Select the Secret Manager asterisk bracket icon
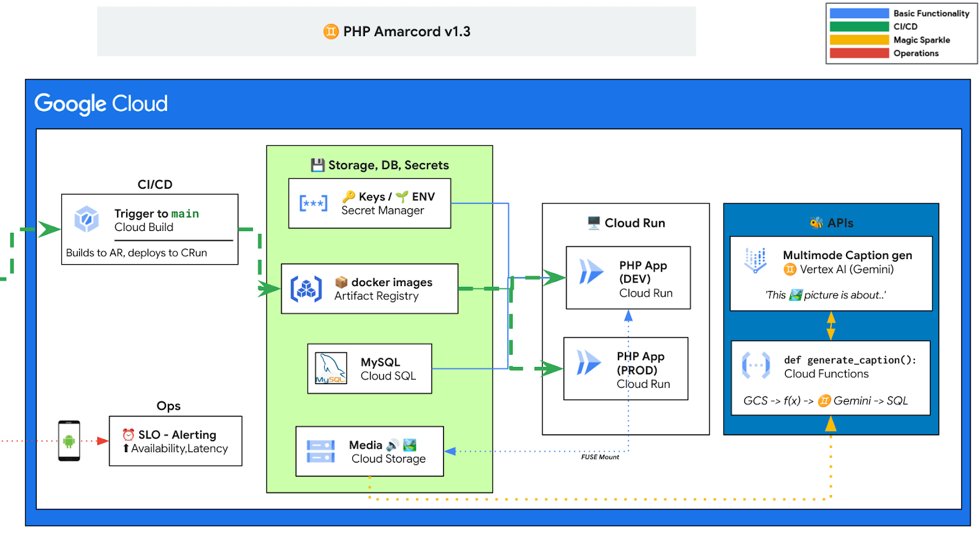 pos(313,203)
